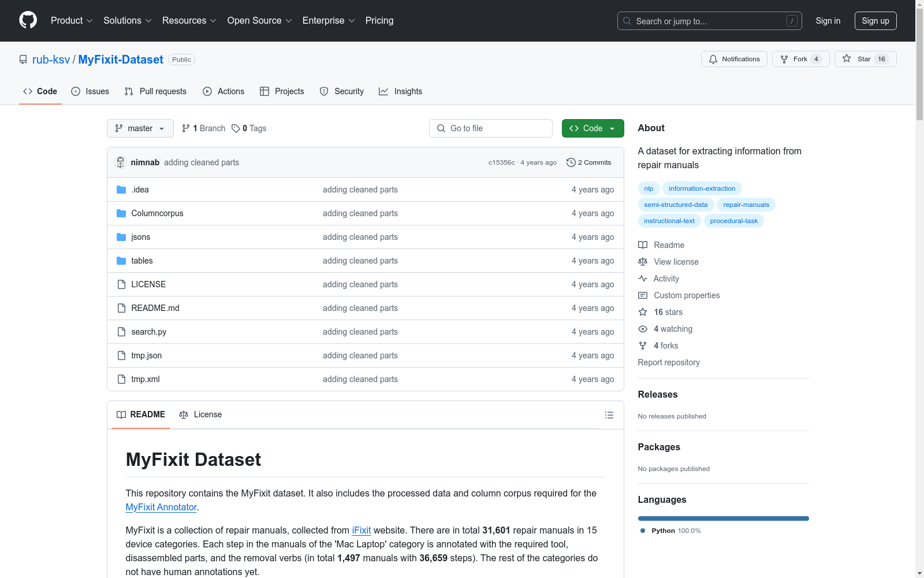Open the rub-ksv owner link
The image size is (924, 578).
pyautogui.click(x=51, y=60)
